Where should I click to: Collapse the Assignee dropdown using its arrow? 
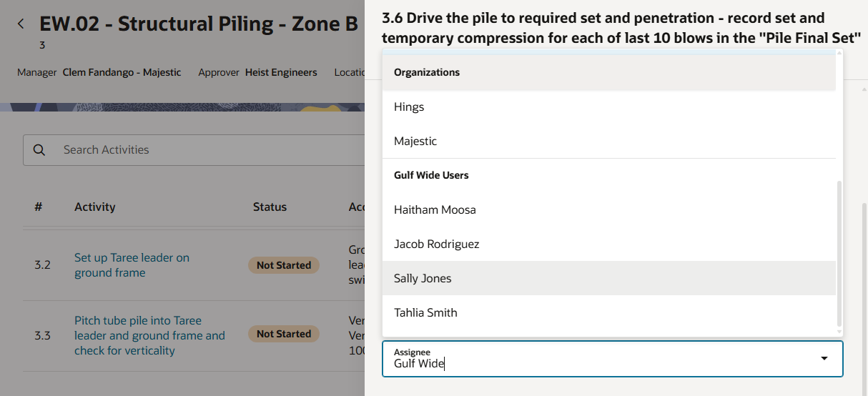[x=824, y=358]
